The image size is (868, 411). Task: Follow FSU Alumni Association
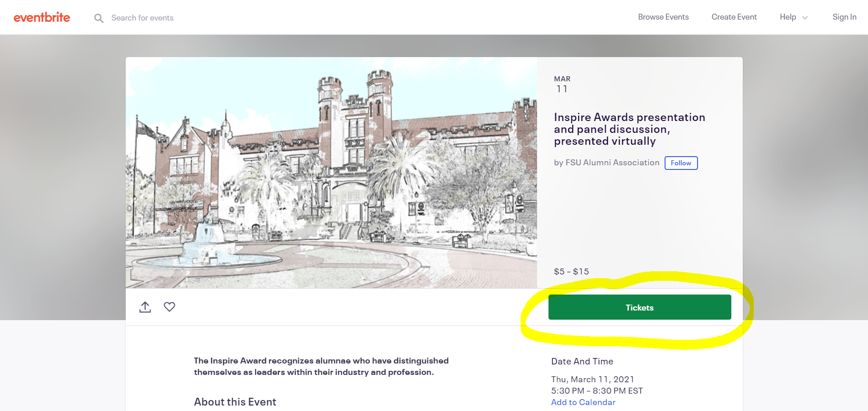point(681,163)
